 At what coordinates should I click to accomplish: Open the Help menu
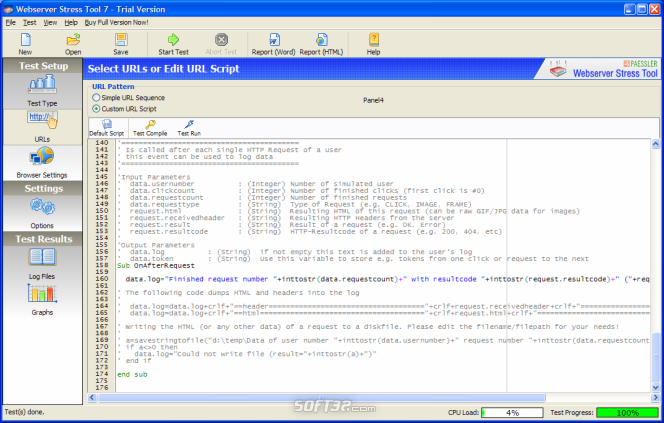tap(71, 22)
